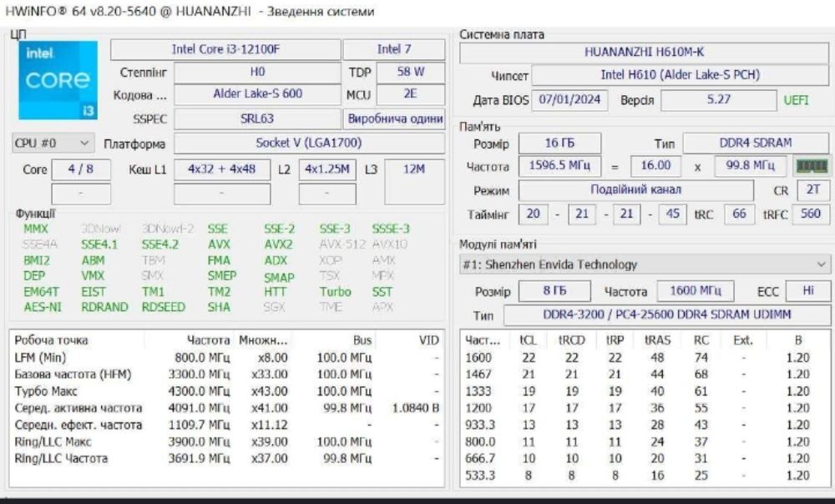Select the LFM (Min) row

(226, 358)
